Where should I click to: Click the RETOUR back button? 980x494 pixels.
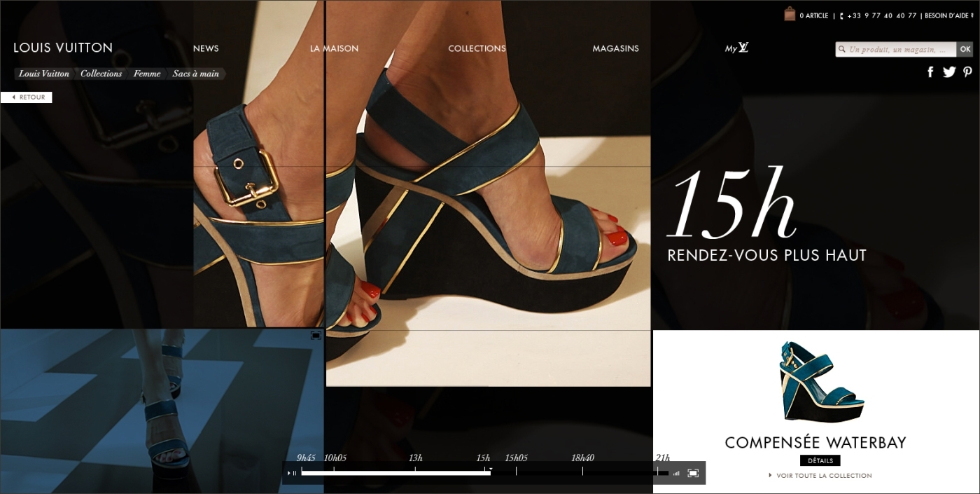pyautogui.click(x=27, y=97)
